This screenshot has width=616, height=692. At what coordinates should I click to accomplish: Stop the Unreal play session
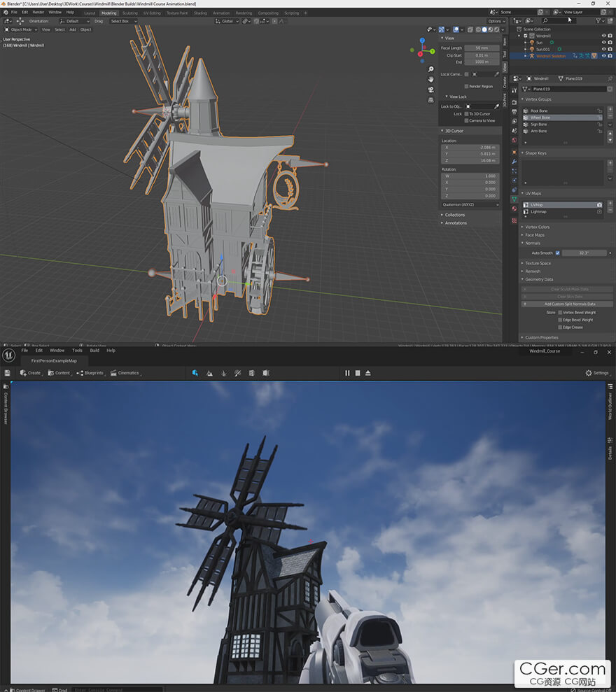tap(358, 373)
